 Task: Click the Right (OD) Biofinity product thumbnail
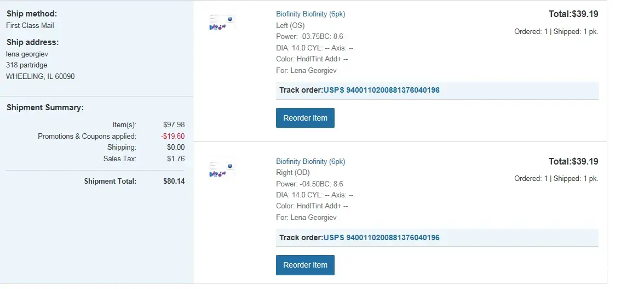pos(222,171)
